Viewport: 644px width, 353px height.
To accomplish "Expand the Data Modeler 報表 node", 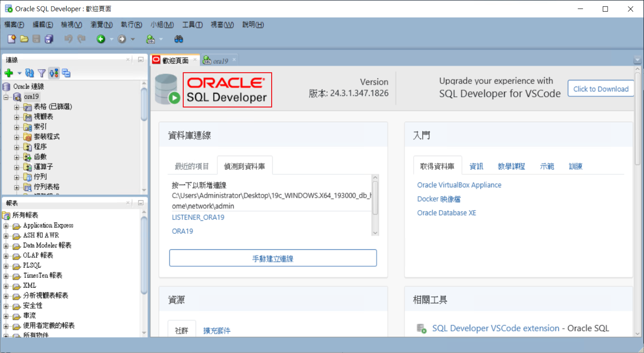I will tap(6, 245).
